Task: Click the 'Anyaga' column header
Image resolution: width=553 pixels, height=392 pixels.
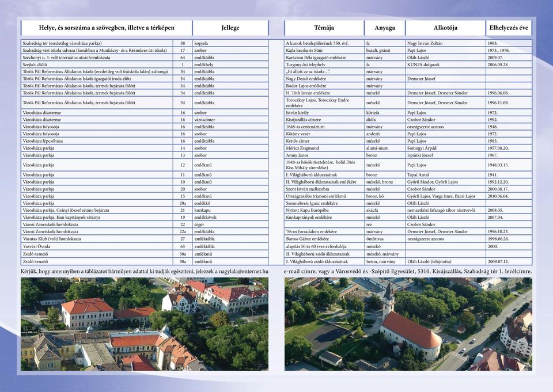Action: coord(385,28)
